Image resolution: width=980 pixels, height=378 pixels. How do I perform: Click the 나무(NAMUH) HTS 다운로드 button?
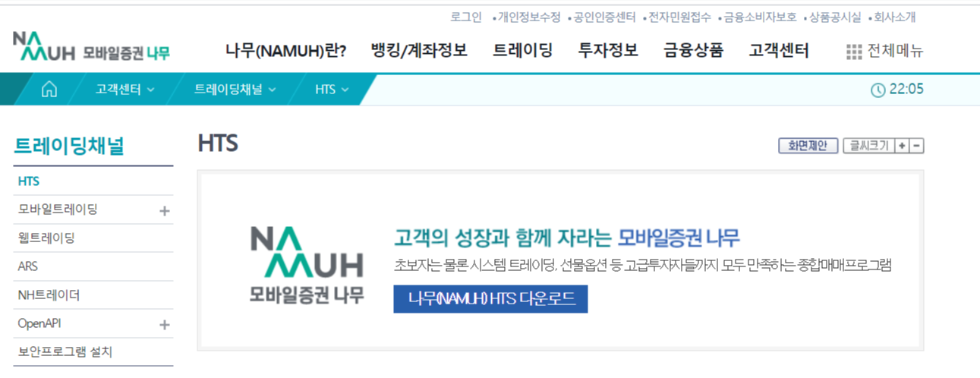click(x=490, y=299)
